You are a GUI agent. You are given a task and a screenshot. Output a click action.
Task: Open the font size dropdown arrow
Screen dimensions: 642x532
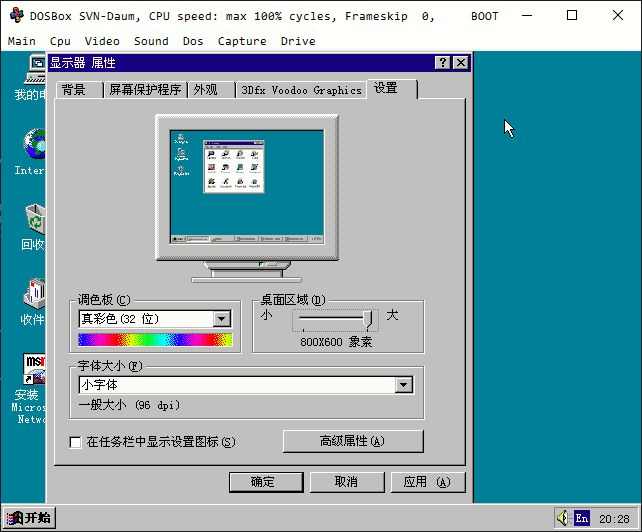point(404,385)
